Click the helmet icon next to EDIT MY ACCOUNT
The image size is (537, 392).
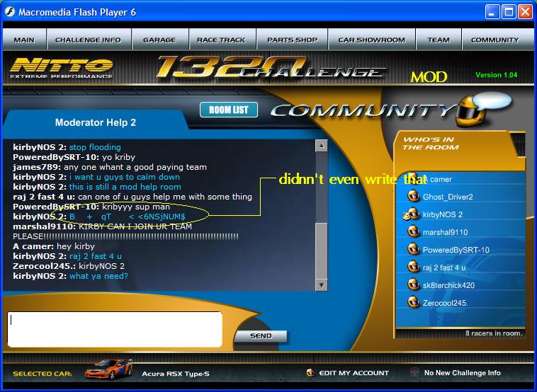coord(310,373)
